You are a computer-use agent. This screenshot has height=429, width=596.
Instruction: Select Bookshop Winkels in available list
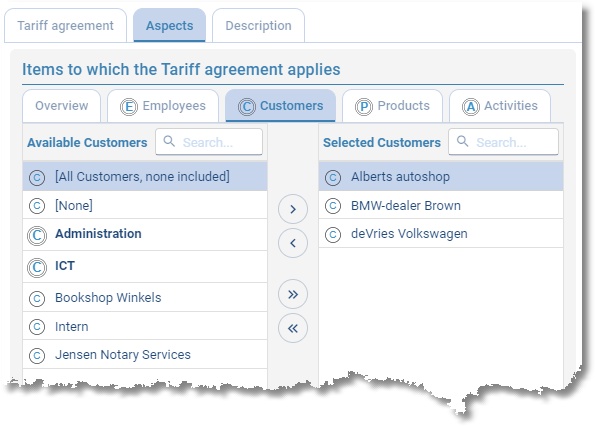pyautogui.click(x=145, y=298)
